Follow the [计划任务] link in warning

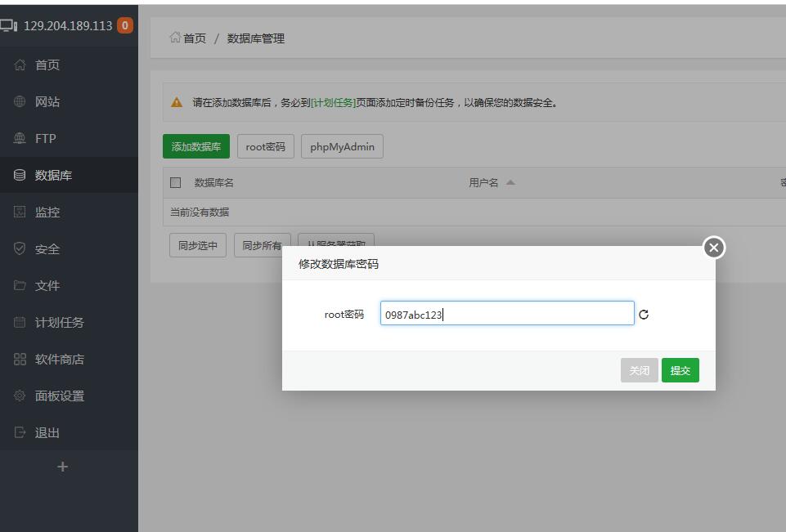coord(333,103)
